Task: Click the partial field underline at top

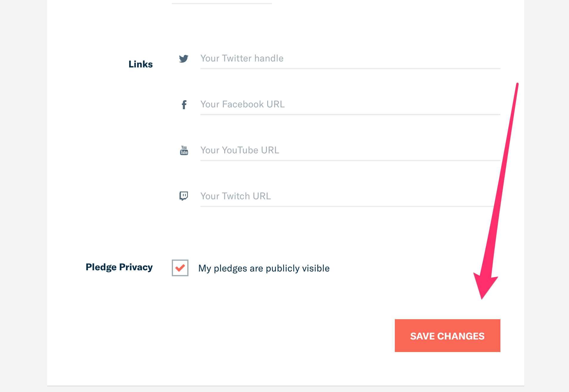Action: [222, 3]
